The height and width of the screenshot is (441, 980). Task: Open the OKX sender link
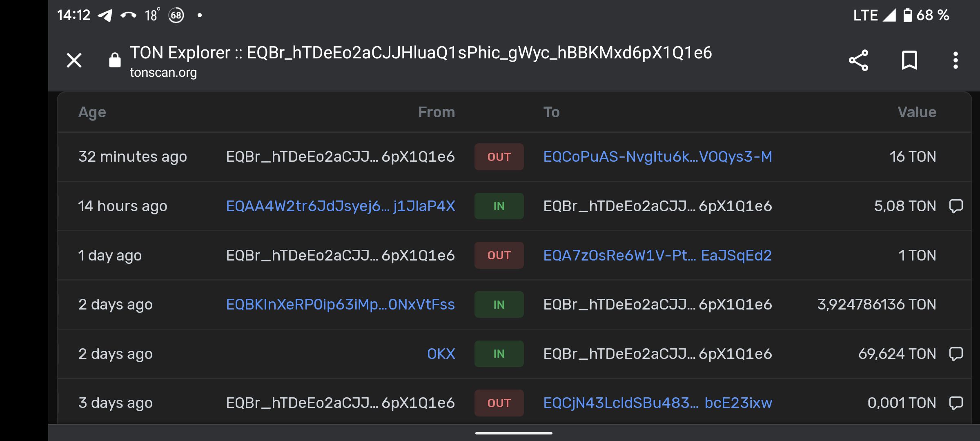coord(441,354)
